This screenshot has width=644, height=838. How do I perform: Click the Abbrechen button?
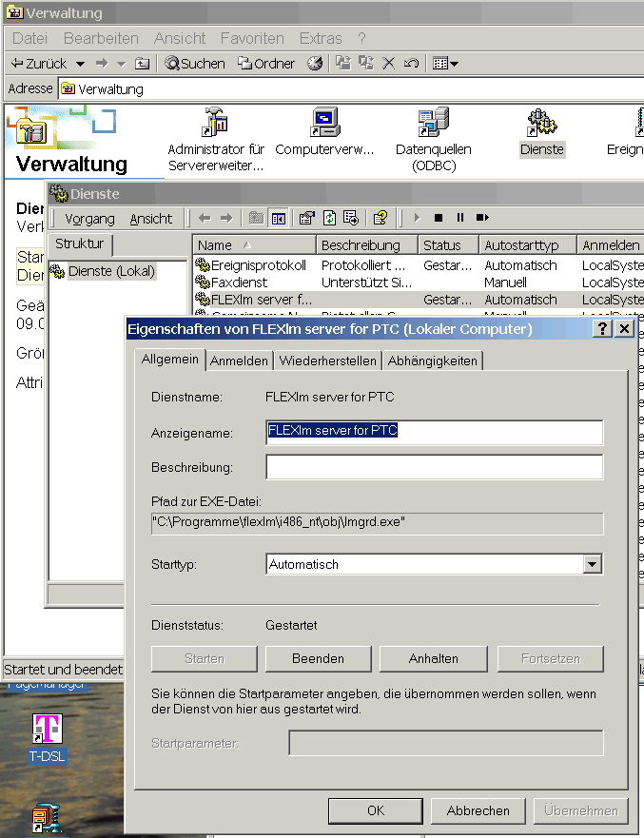(x=478, y=810)
